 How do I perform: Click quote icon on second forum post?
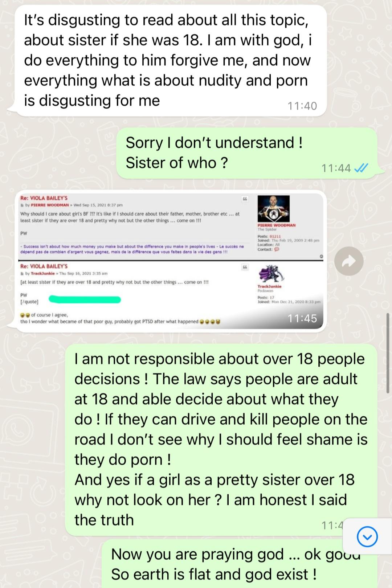(245, 267)
